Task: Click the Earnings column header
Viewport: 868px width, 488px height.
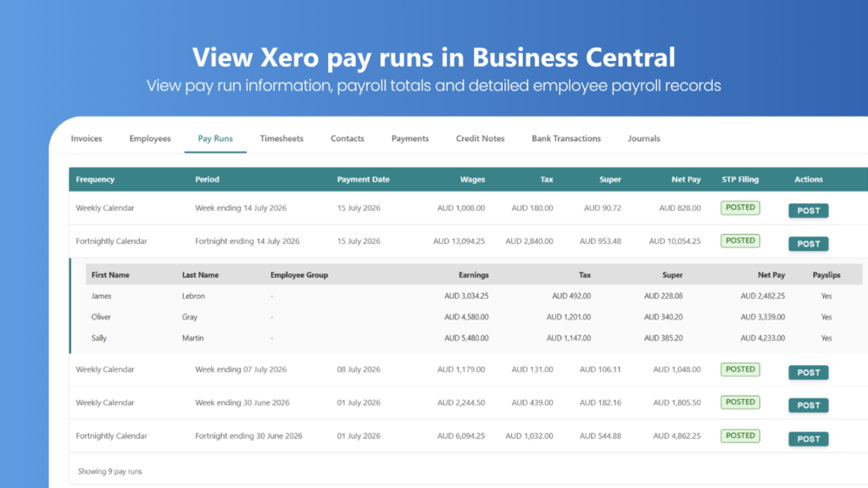Action: pos(473,275)
